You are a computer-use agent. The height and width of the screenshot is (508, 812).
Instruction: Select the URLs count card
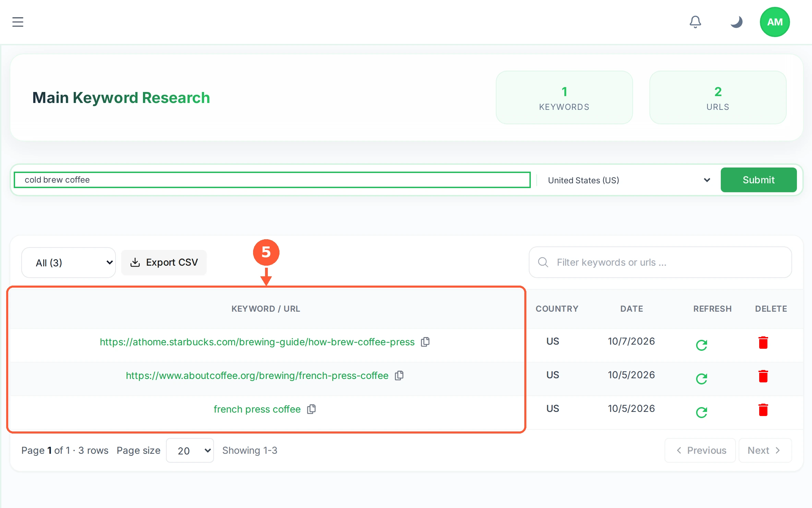(718, 97)
